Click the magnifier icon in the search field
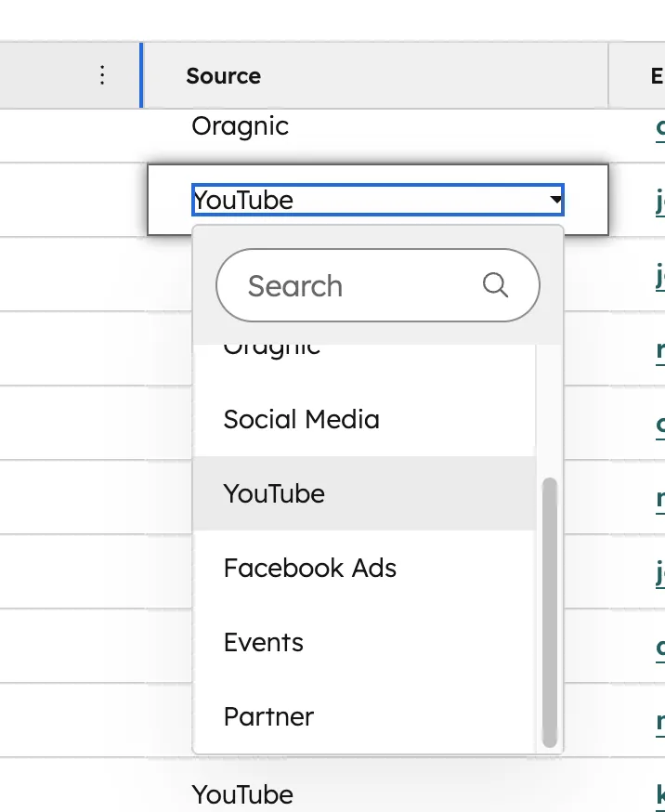Image resolution: width=665 pixels, height=812 pixels. 497,285
